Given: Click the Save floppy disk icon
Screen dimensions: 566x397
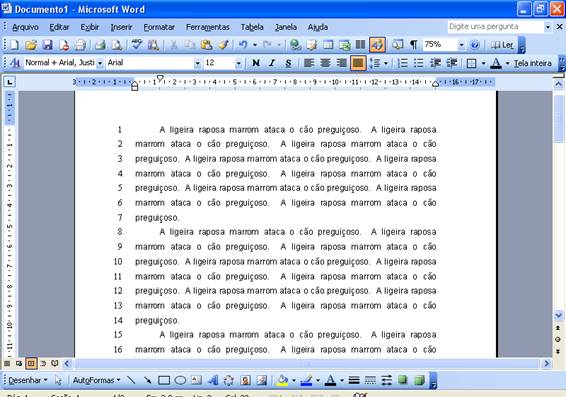Looking at the screenshot, I should click(x=48, y=45).
